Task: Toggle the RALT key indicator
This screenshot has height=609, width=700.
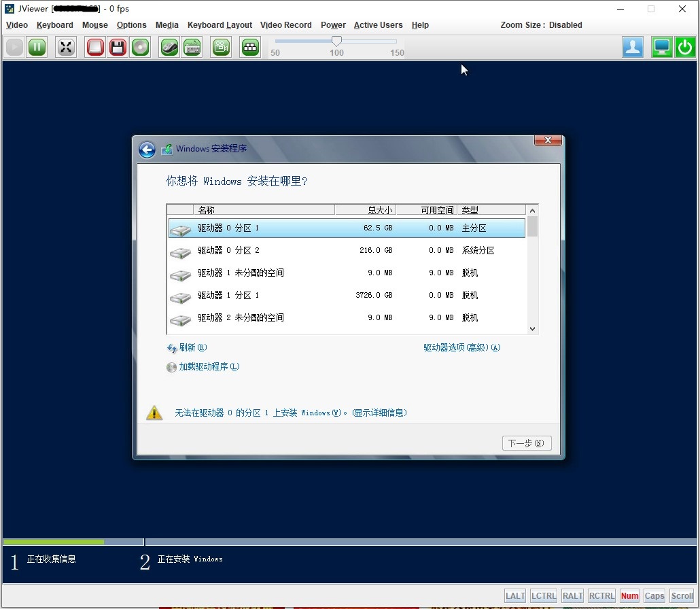Action: (x=572, y=596)
